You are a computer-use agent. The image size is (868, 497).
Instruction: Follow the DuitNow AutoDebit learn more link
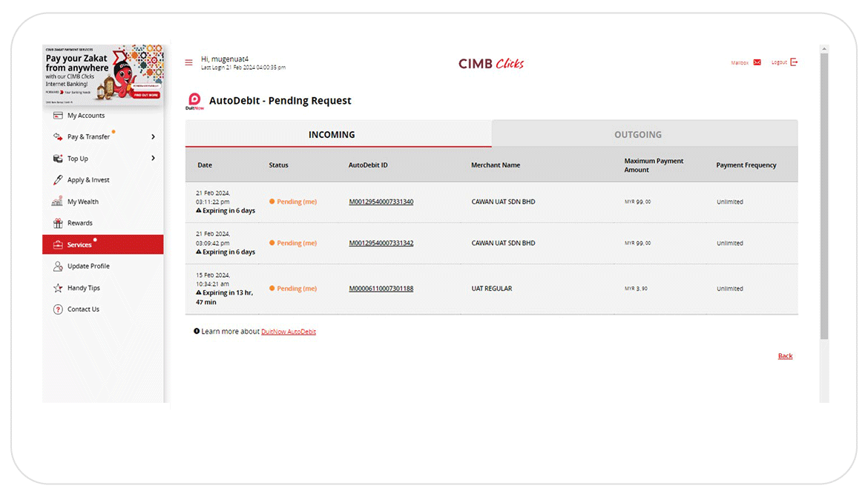[x=289, y=332]
